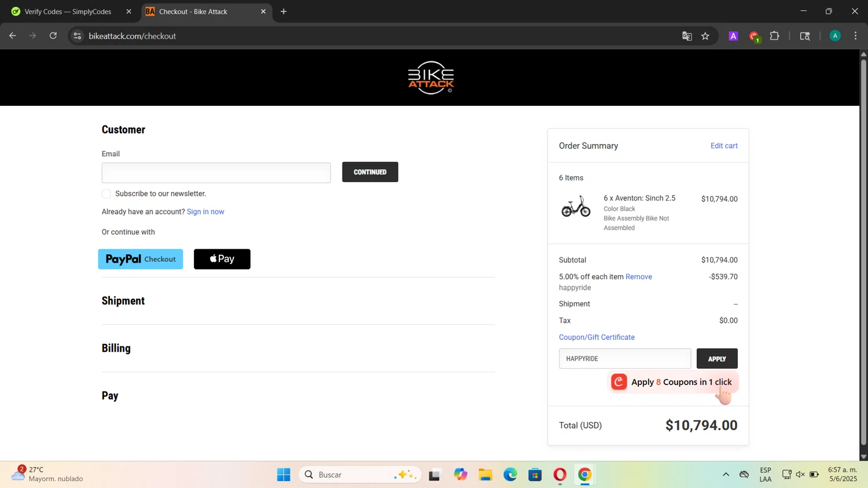Close the Checkout Bike Attack tab
Viewport: 868px width, 488px height.
[263, 12]
